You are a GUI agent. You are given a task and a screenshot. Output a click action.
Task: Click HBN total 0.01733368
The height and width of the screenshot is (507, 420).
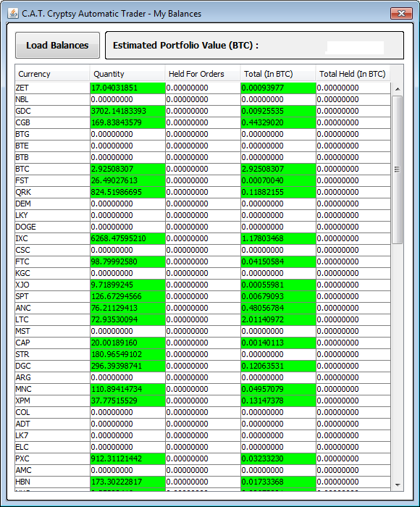point(278,482)
